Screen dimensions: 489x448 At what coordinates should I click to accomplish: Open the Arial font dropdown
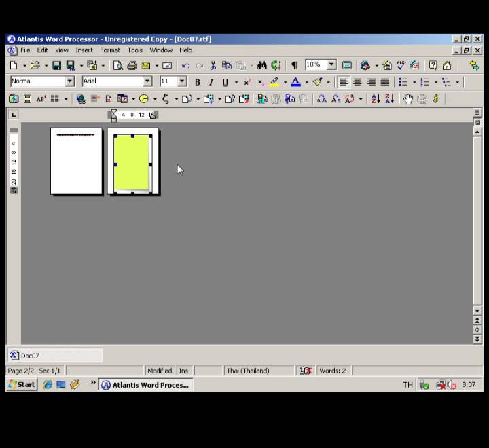(147, 81)
